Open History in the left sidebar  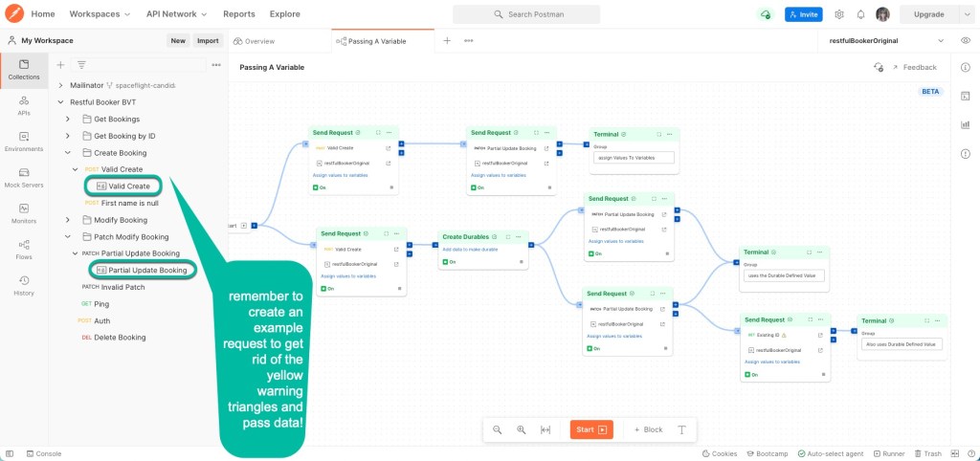pyautogui.click(x=24, y=284)
